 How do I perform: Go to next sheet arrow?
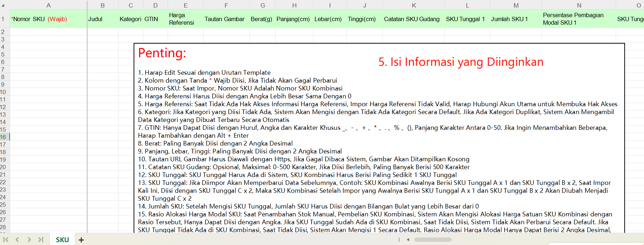coord(29,240)
